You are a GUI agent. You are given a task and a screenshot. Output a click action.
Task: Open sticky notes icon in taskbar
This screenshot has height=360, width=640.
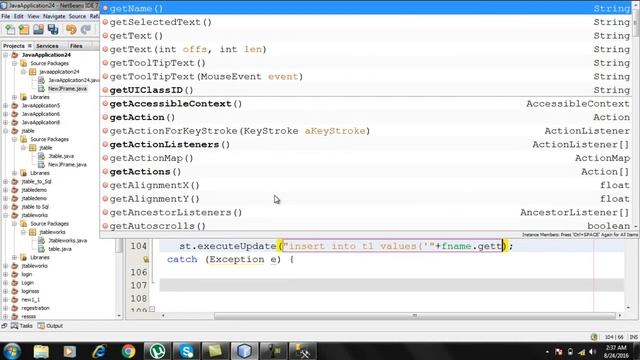pos(215,351)
